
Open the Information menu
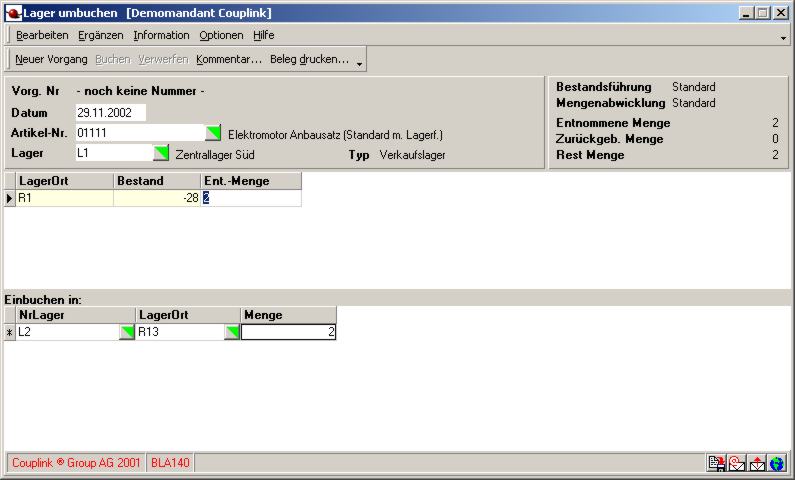(x=161, y=35)
